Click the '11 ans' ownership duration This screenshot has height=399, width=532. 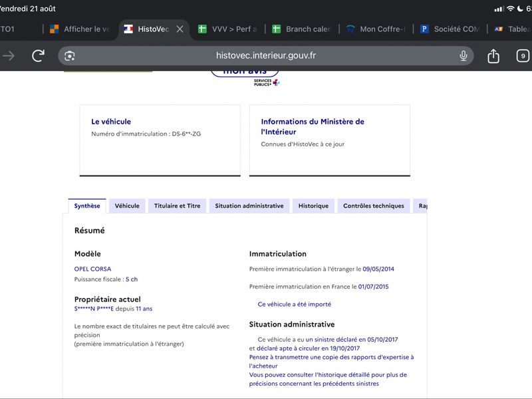coord(144,309)
